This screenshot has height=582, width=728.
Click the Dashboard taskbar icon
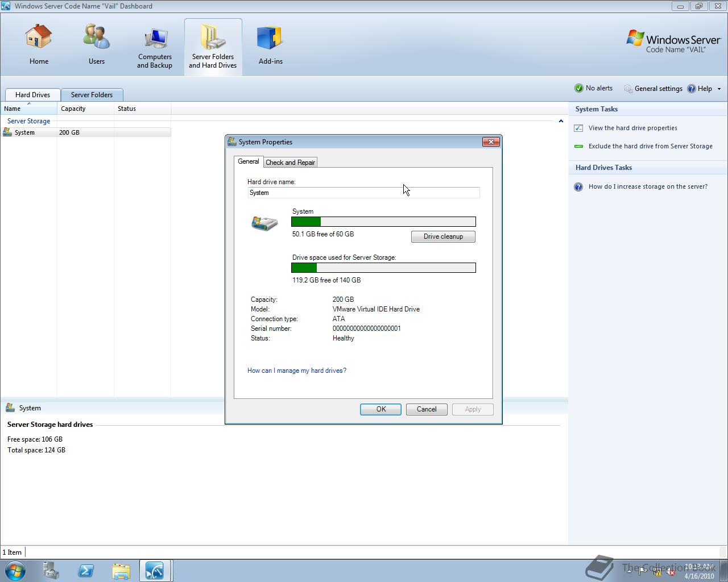[x=155, y=571]
